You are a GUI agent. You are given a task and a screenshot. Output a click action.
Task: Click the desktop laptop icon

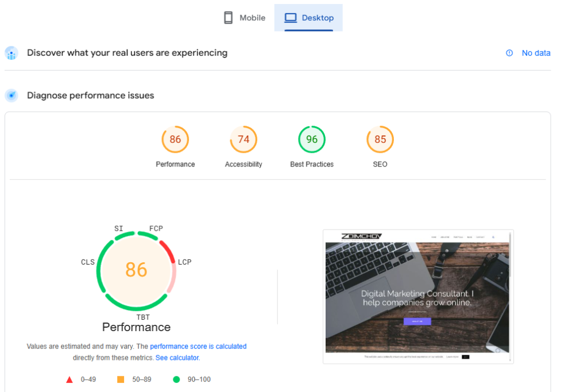click(x=291, y=18)
